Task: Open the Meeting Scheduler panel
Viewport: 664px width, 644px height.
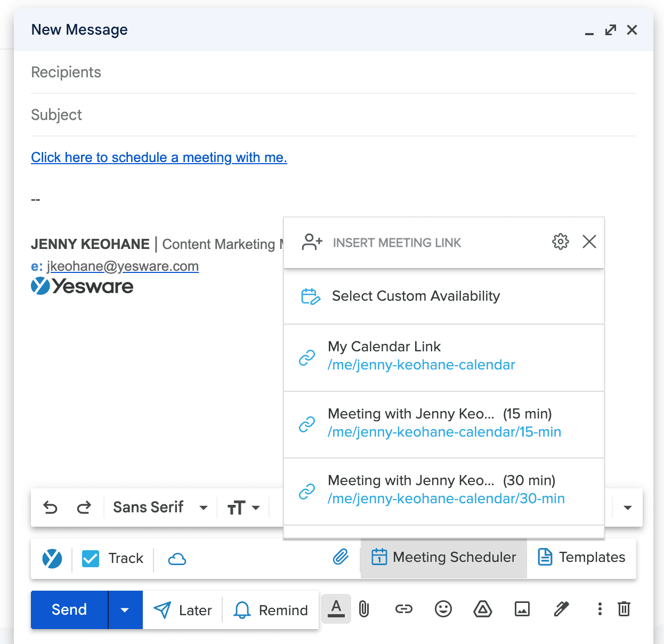Action: click(x=443, y=557)
